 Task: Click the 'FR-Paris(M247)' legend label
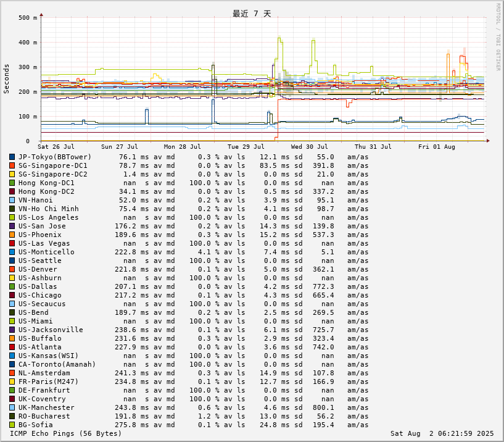click(x=49, y=382)
